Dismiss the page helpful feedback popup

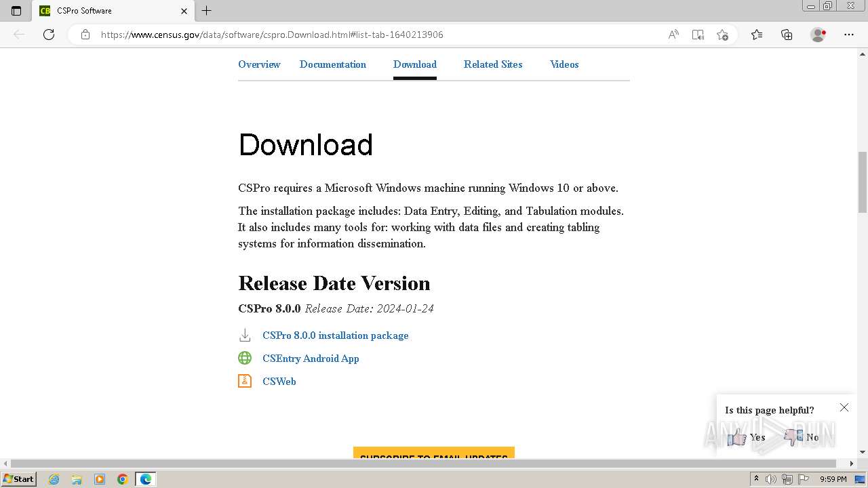[844, 407]
